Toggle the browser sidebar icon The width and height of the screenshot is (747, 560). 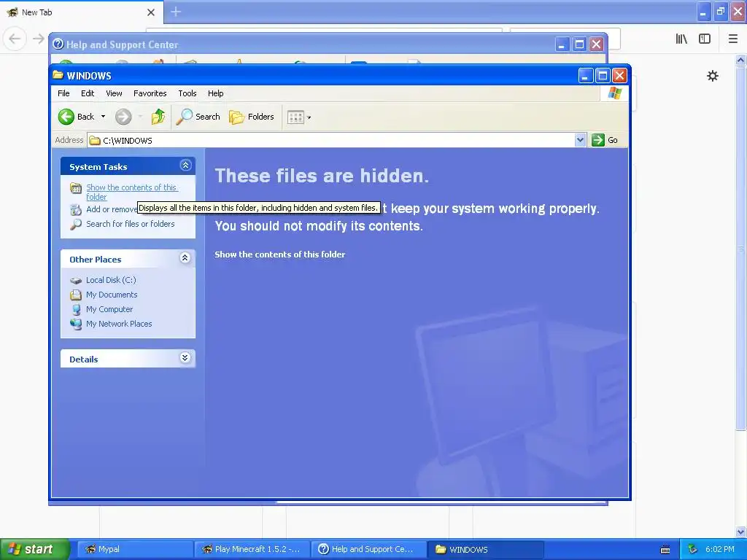[x=705, y=39]
